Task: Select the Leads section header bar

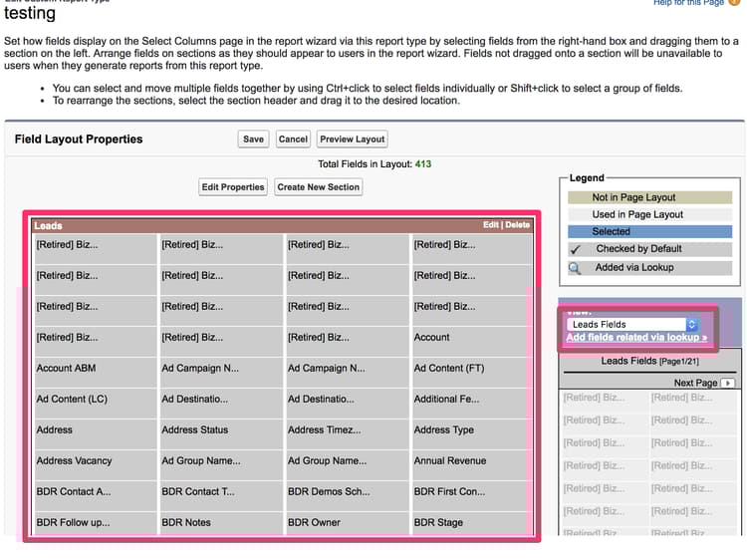Action: (283, 225)
